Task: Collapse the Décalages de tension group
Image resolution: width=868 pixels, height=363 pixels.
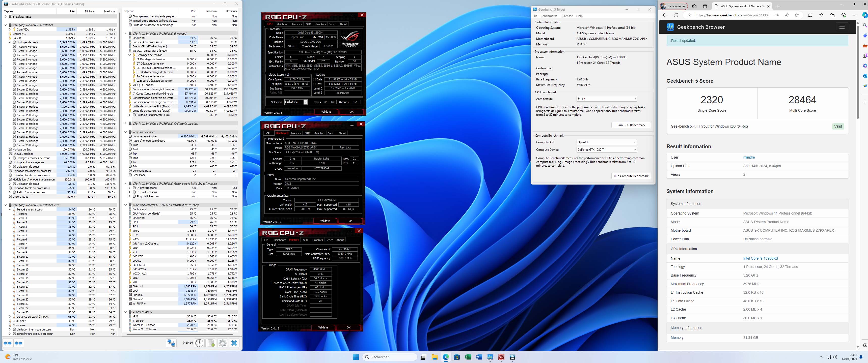Action: click(x=130, y=55)
